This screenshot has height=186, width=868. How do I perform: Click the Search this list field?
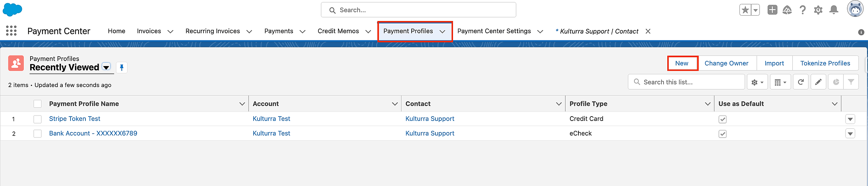tap(687, 82)
